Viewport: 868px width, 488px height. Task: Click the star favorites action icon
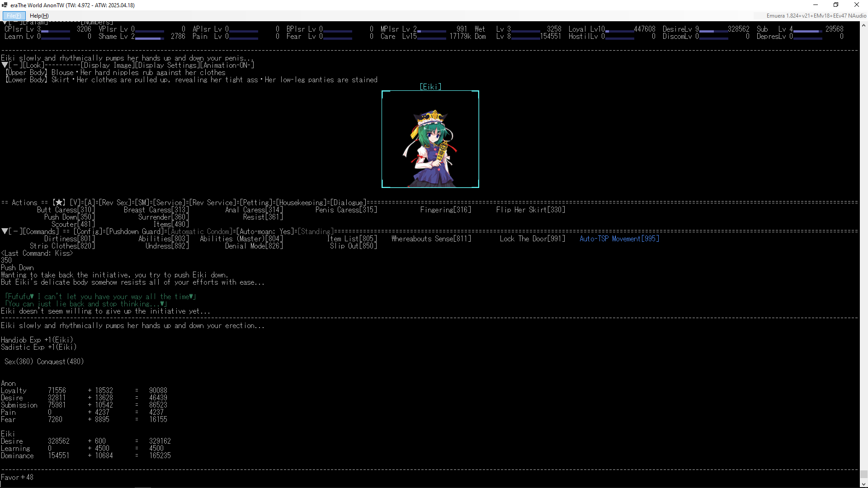tap(59, 202)
